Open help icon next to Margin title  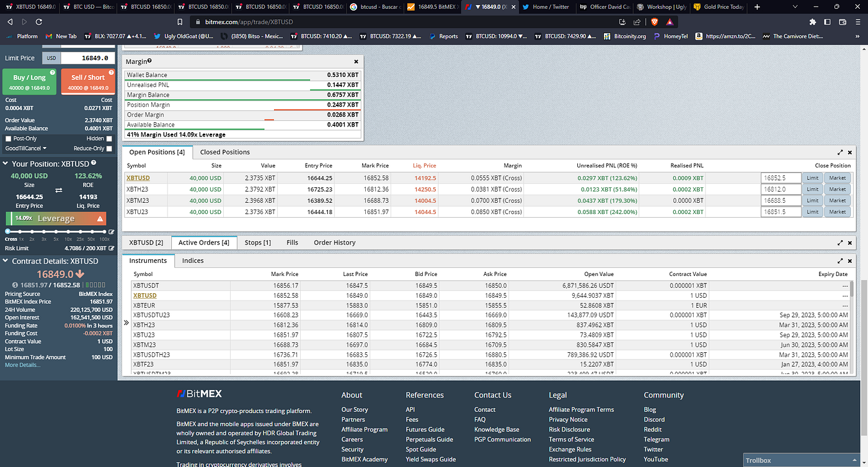tap(149, 61)
